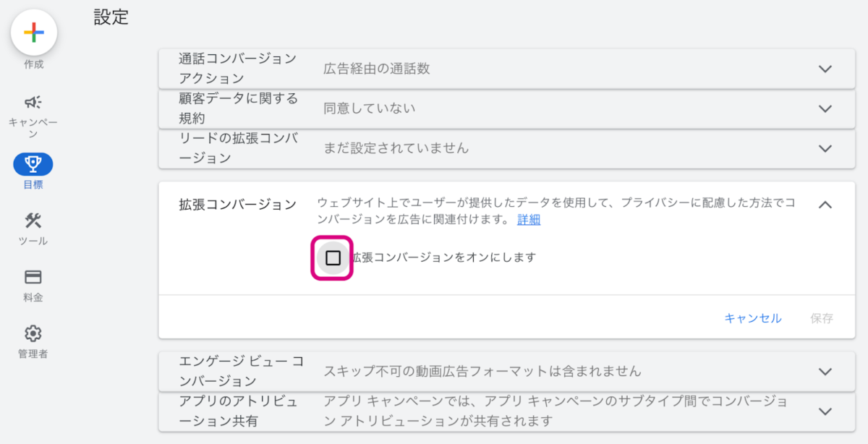Image resolution: width=868 pixels, height=444 pixels.
Task: Click the キャンセル button
Action: (753, 318)
